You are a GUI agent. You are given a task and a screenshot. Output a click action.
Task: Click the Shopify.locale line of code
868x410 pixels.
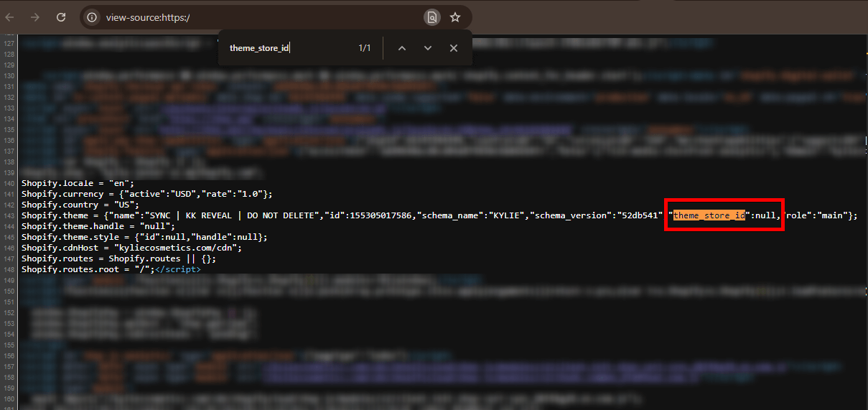tap(78, 183)
